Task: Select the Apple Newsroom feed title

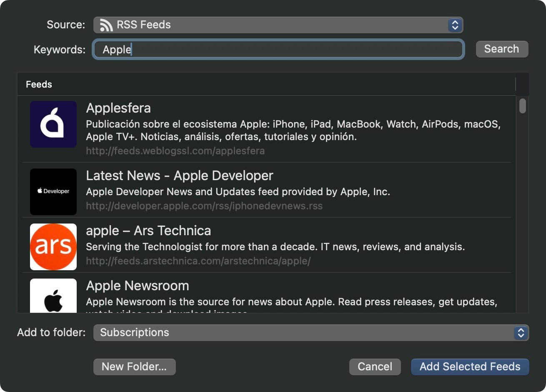Action: point(138,286)
